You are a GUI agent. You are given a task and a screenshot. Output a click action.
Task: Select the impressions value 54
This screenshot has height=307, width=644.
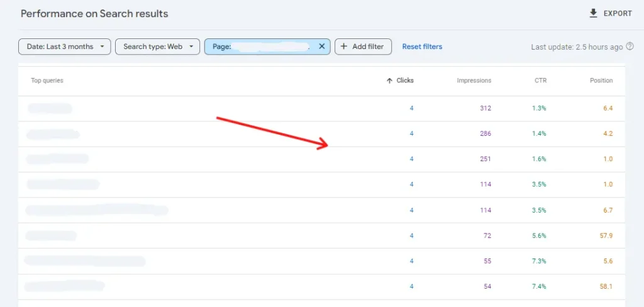pos(487,286)
